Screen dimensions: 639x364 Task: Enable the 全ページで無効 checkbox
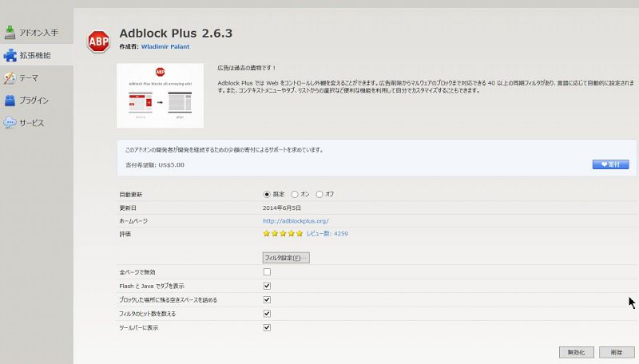pos(267,272)
